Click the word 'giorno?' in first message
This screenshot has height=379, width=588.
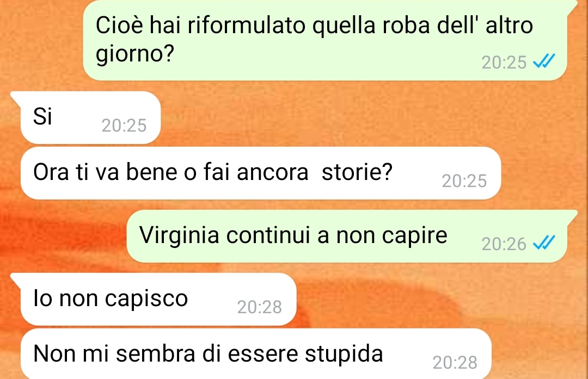[x=135, y=54]
